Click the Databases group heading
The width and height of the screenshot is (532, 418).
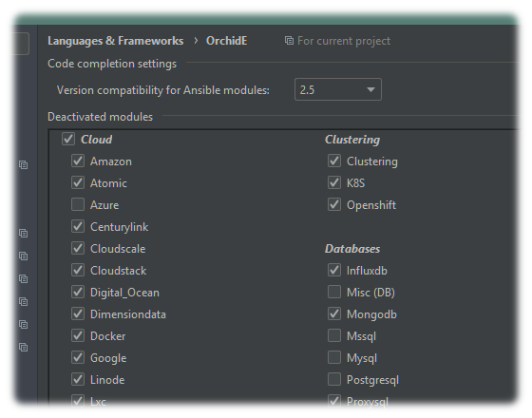click(x=352, y=249)
